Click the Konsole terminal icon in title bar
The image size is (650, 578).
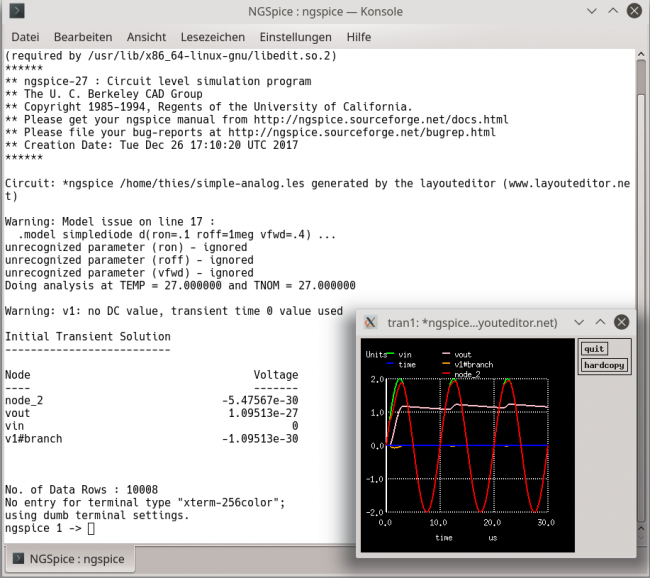(17, 11)
